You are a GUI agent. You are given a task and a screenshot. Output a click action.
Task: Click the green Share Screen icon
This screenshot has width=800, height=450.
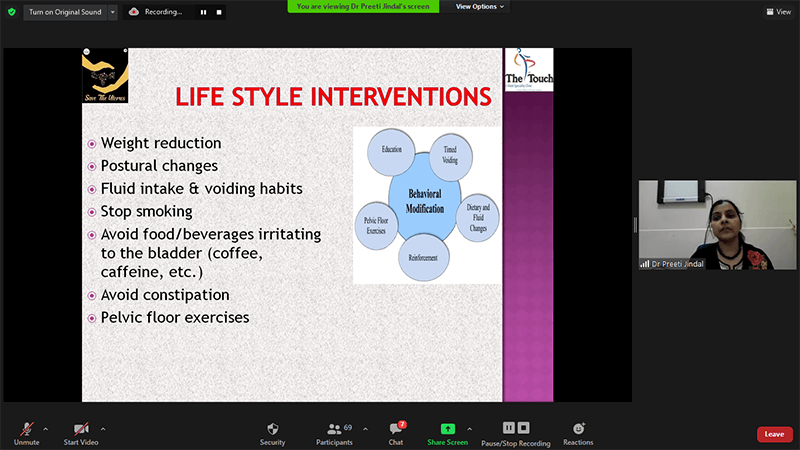[447, 428]
